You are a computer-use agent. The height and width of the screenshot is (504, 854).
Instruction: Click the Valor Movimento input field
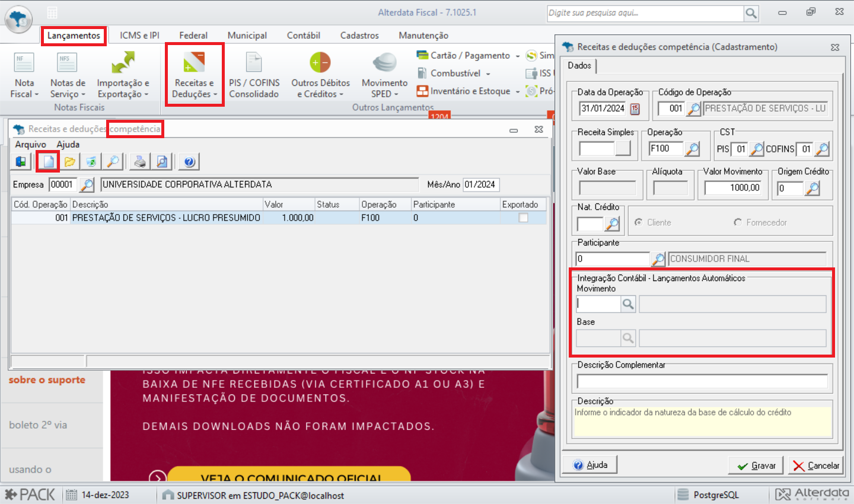pos(733,188)
